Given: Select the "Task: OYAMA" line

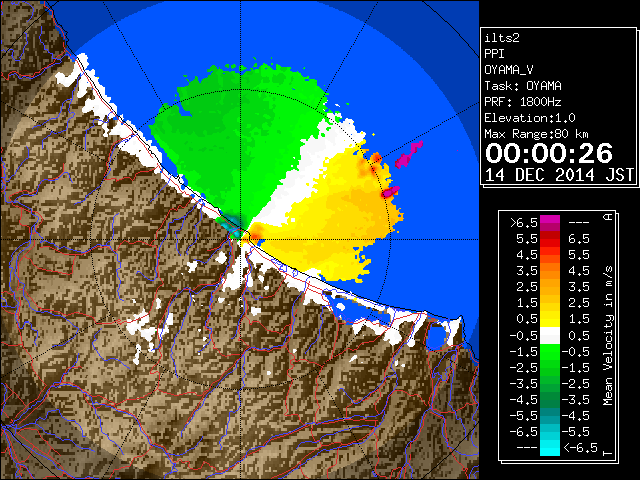Looking at the screenshot, I should click(523, 86).
